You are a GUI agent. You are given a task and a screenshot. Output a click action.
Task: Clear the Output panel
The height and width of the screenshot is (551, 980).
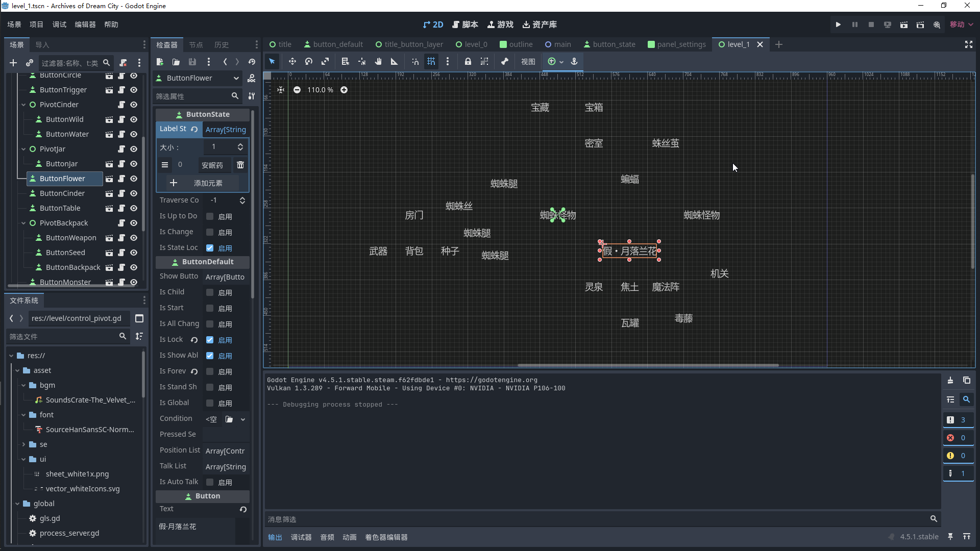click(x=950, y=381)
